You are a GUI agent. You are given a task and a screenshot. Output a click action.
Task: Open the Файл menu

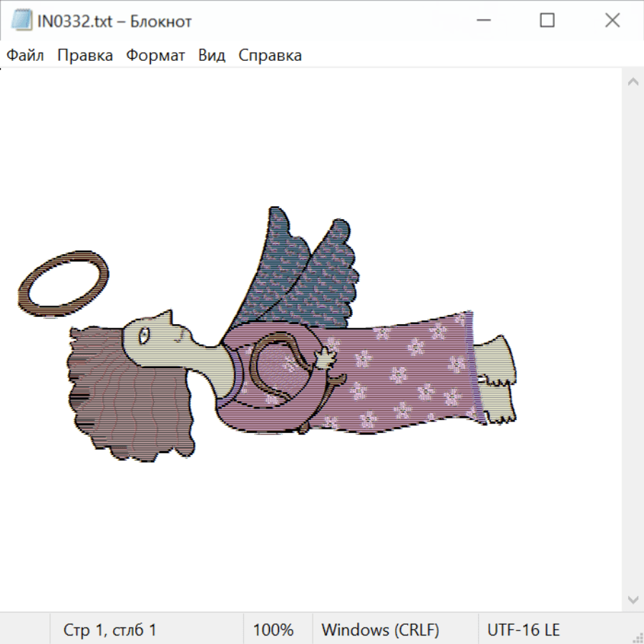click(25, 56)
